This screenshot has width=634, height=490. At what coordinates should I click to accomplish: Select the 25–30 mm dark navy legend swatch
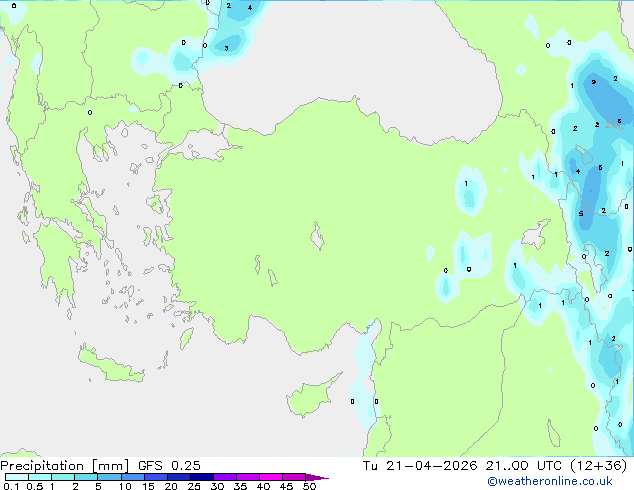202,477
